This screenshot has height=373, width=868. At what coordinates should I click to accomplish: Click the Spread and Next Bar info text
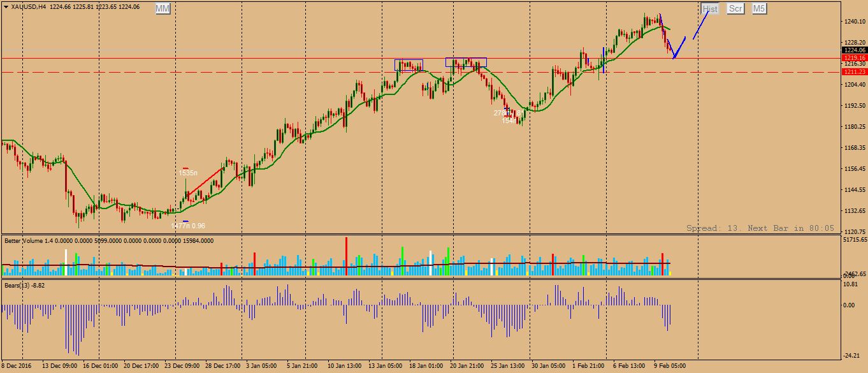pyautogui.click(x=760, y=228)
